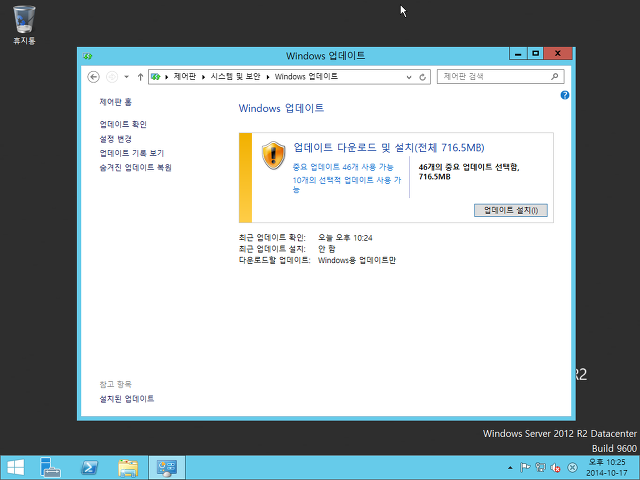This screenshot has width=640, height=480.
Task: Click the 제어판 검색 search field
Action: tap(500, 77)
